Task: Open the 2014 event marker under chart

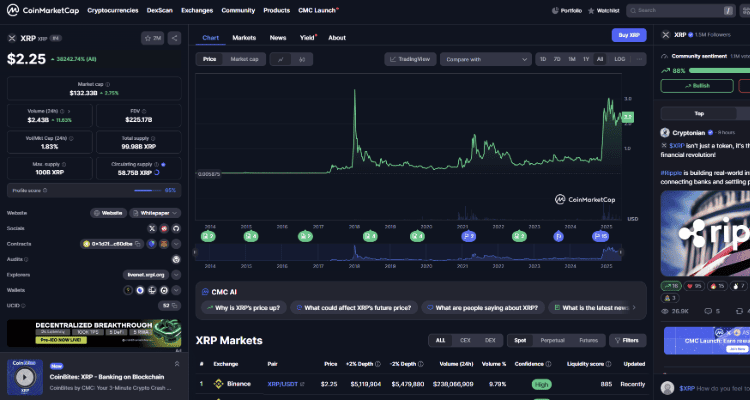Action: (208, 236)
